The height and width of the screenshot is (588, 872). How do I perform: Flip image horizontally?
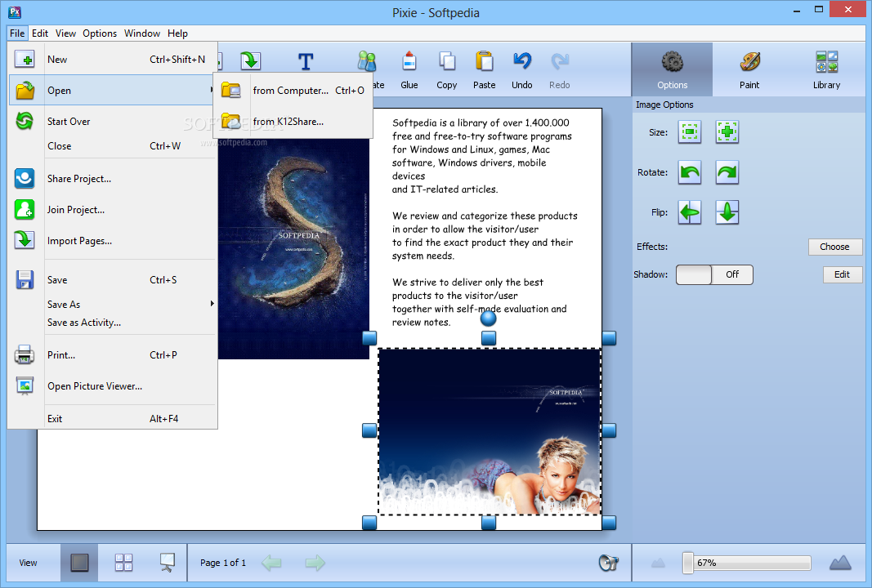(690, 212)
